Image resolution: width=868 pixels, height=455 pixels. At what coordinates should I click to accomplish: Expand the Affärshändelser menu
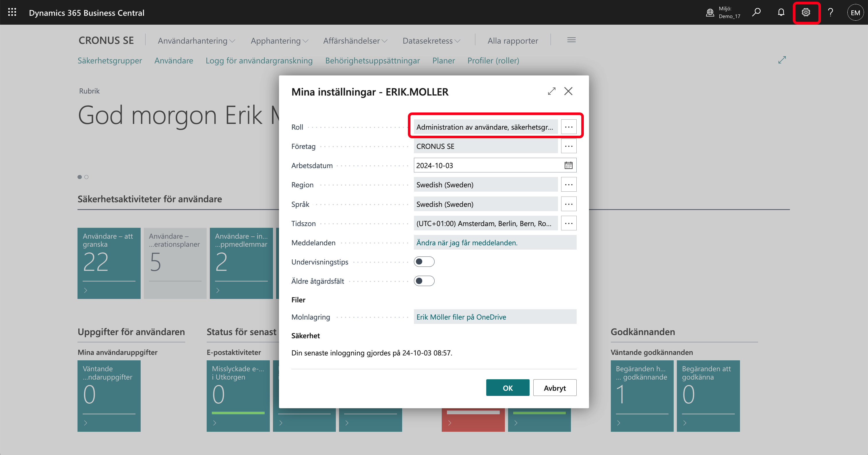pyautogui.click(x=355, y=41)
